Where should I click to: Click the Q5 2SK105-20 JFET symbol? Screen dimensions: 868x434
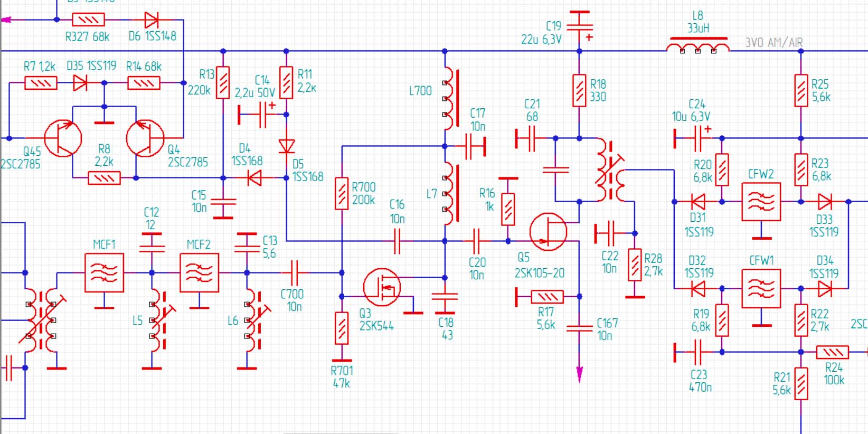coord(548,232)
